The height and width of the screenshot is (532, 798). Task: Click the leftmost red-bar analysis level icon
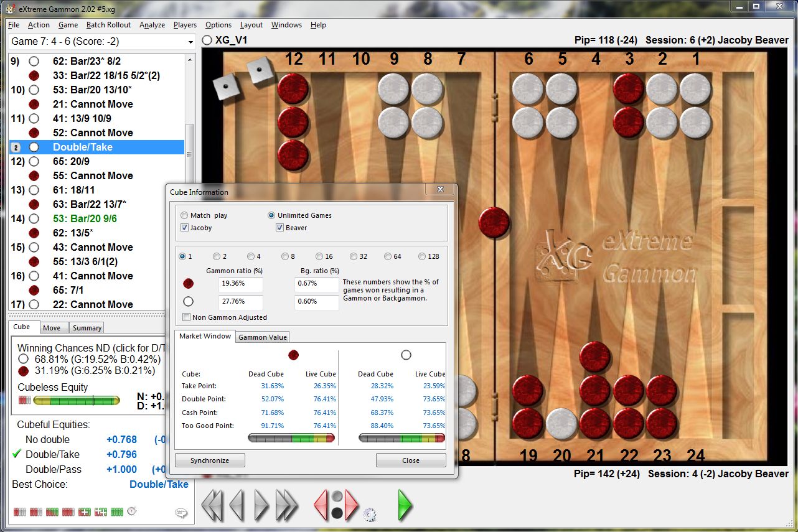pos(20,511)
